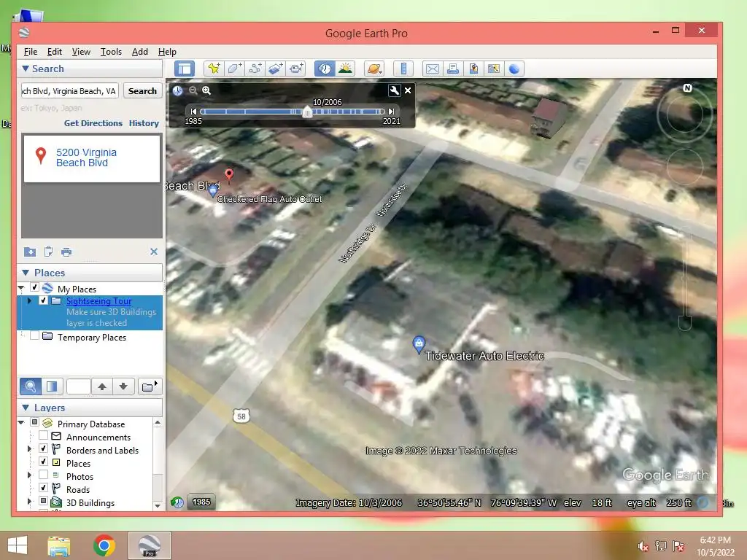
Task: Click the places search magnifier button
Action: [x=31, y=386]
